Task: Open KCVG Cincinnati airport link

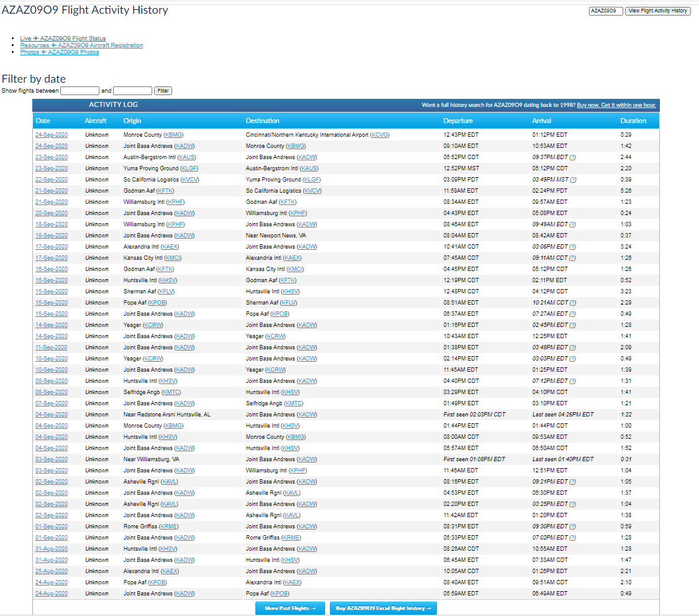Action: (380, 135)
